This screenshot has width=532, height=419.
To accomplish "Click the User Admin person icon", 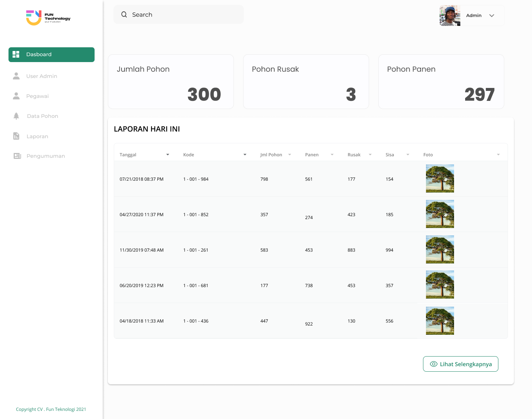I will pos(16,76).
